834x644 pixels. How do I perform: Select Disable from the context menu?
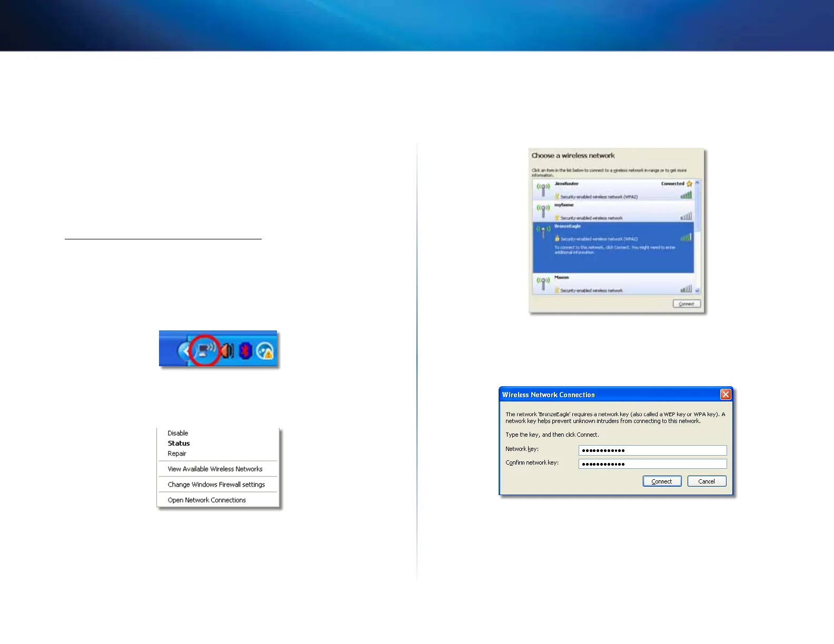178,433
